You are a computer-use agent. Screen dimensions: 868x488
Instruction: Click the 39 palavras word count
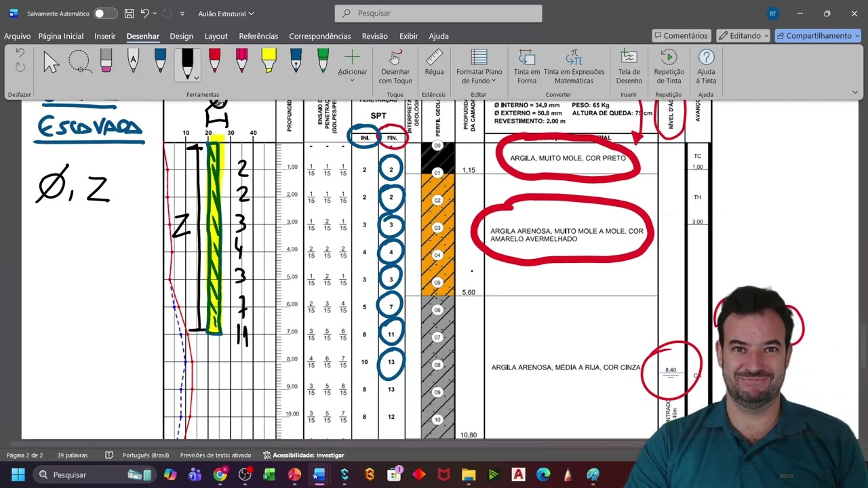tap(73, 455)
